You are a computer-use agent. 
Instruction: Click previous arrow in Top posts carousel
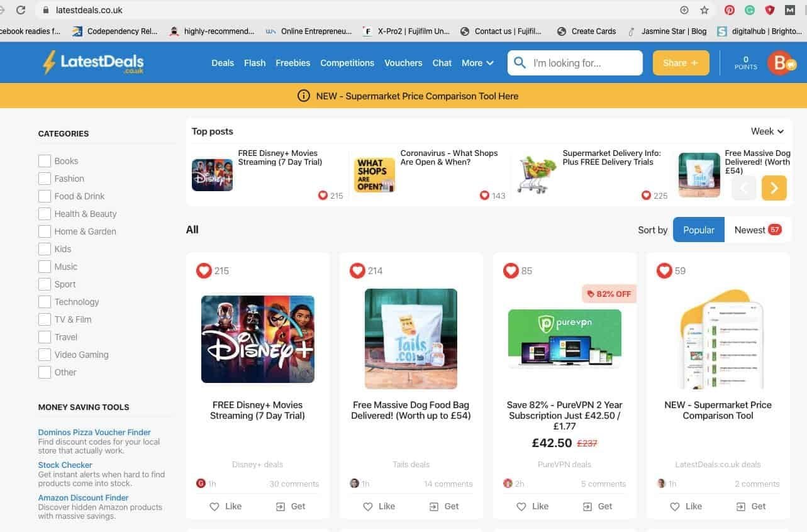pos(744,188)
